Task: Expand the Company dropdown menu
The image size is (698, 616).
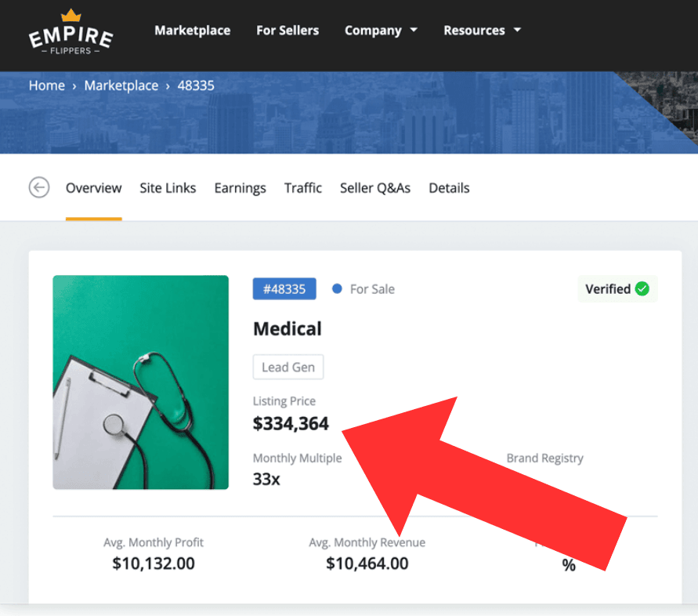Action: tap(381, 31)
